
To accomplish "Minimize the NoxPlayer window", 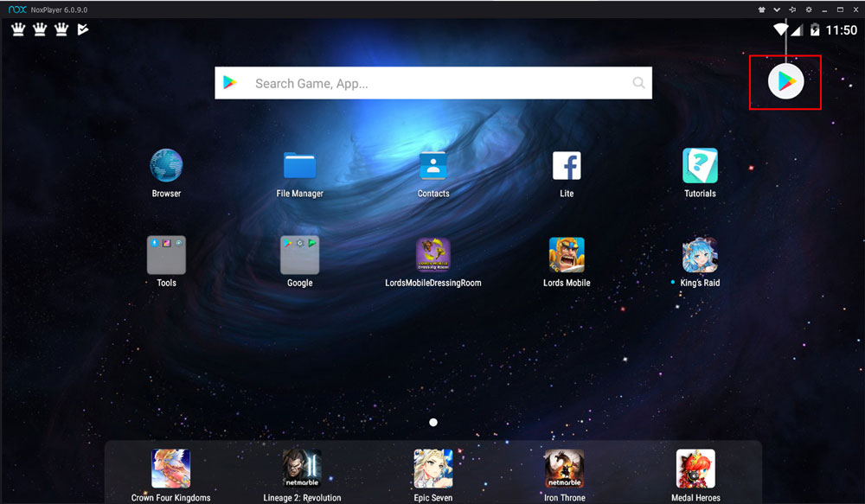I will click(824, 10).
